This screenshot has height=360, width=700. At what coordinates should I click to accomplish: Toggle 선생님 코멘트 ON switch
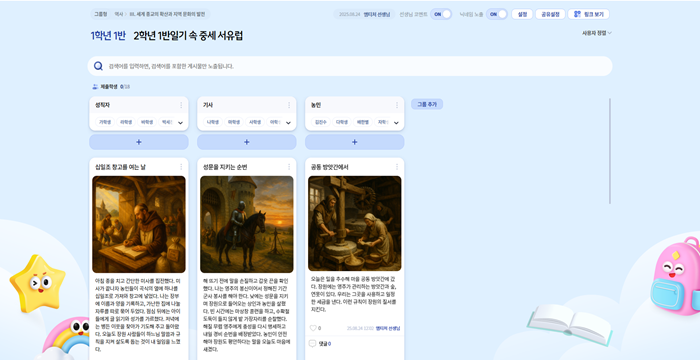pyautogui.click(x=441, y=14)
